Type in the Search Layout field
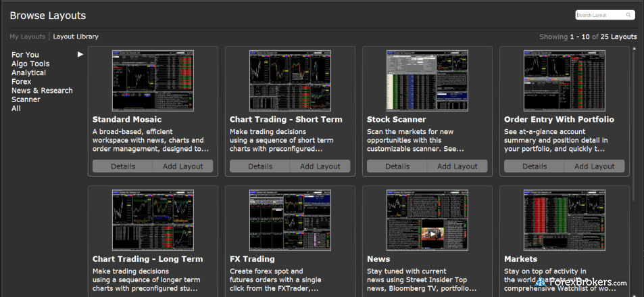 coord(600,15)
